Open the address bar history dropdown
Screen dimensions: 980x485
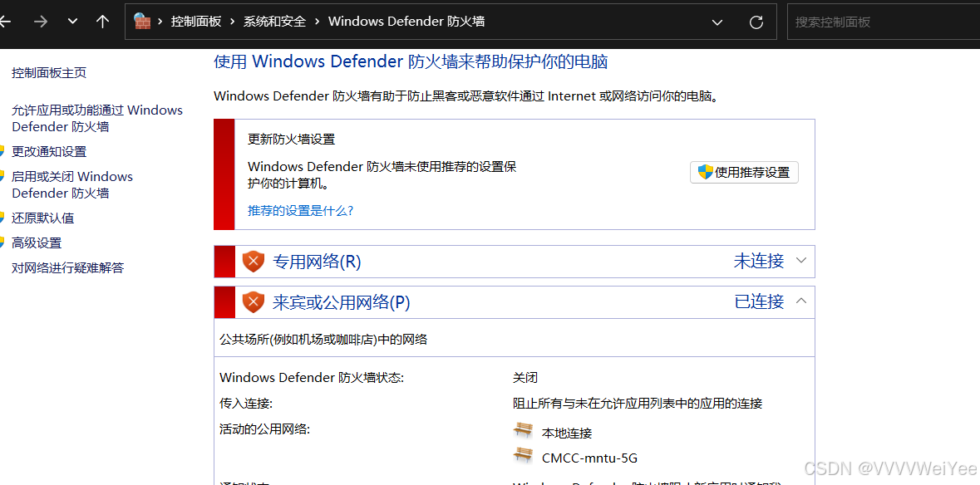pyautogui.click(x=717, y=22)
